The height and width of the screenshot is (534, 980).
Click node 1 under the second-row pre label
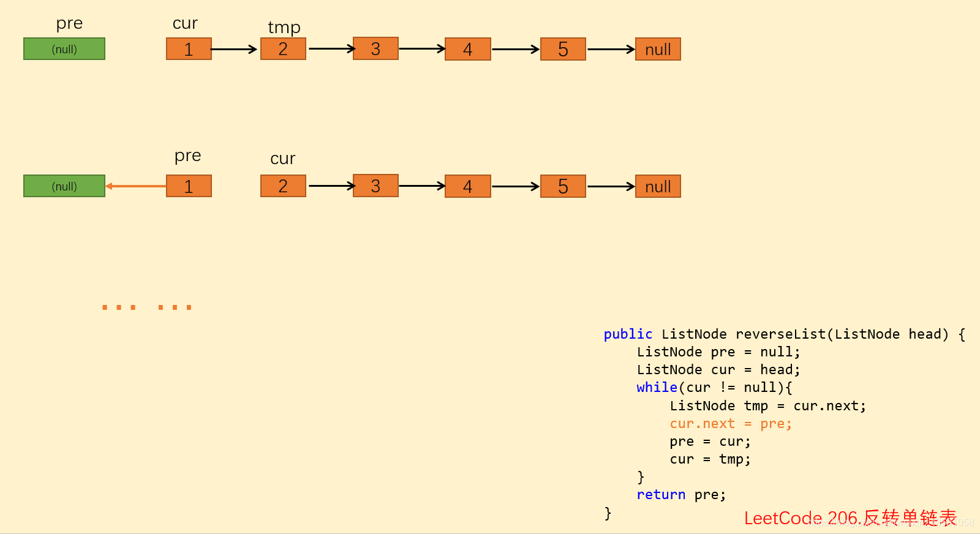tap(189, 186)
